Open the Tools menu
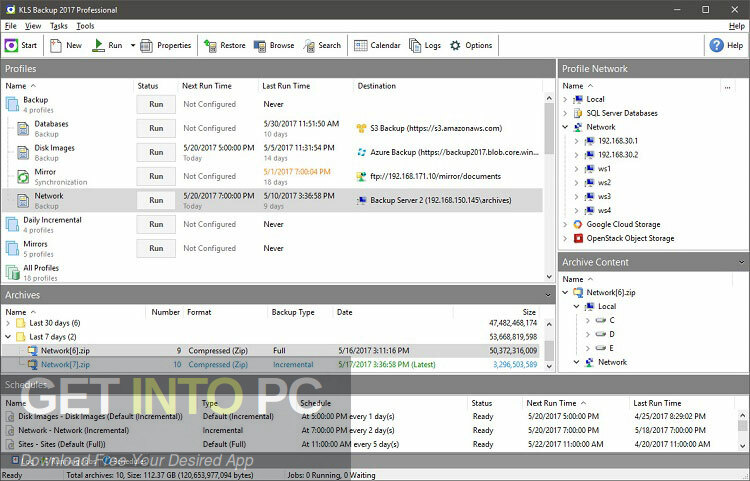This screenshot has height=481, width=750. coord(85,26)
